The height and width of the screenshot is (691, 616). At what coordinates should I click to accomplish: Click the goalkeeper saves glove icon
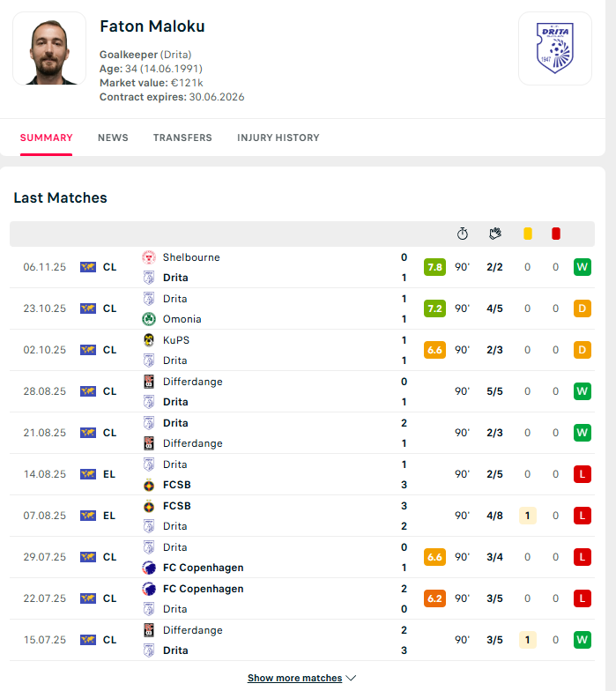pyautogui.click(x=495, y=234)
